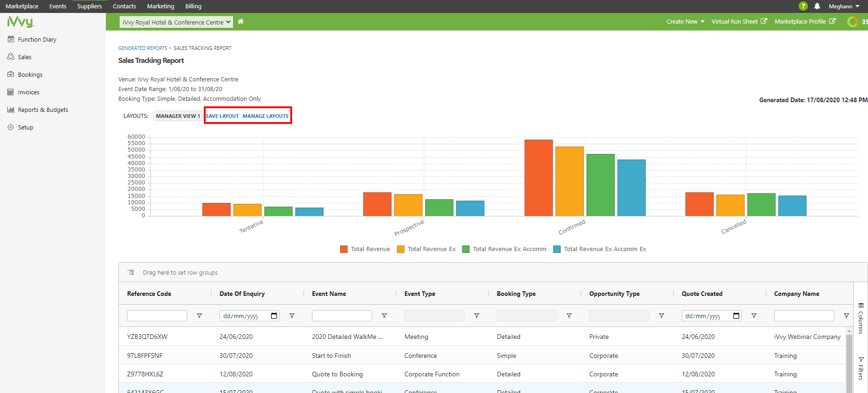The image size is (868, 393).
Task: Open the Marketplace menu
Action: 22,6
